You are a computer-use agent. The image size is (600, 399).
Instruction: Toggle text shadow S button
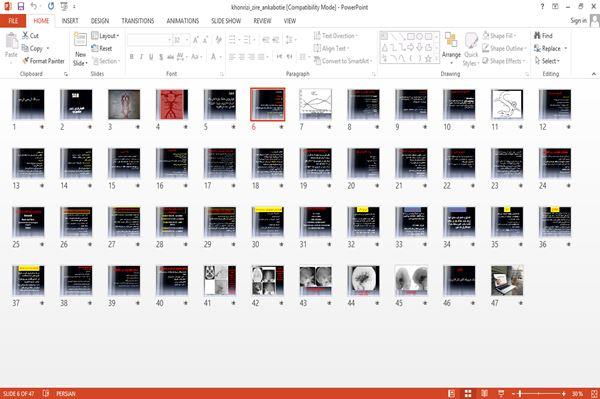point(161,57)
